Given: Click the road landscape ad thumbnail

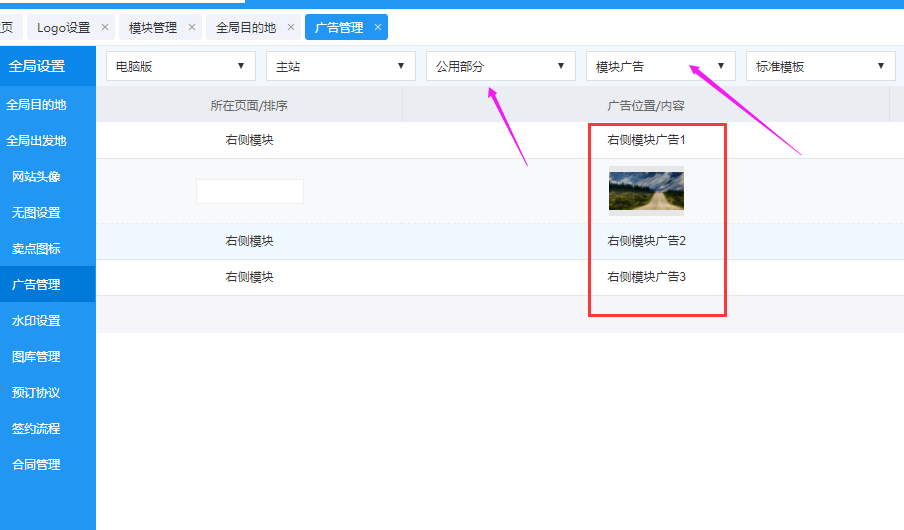Looking at the screenshot, I should click(646, 191).
